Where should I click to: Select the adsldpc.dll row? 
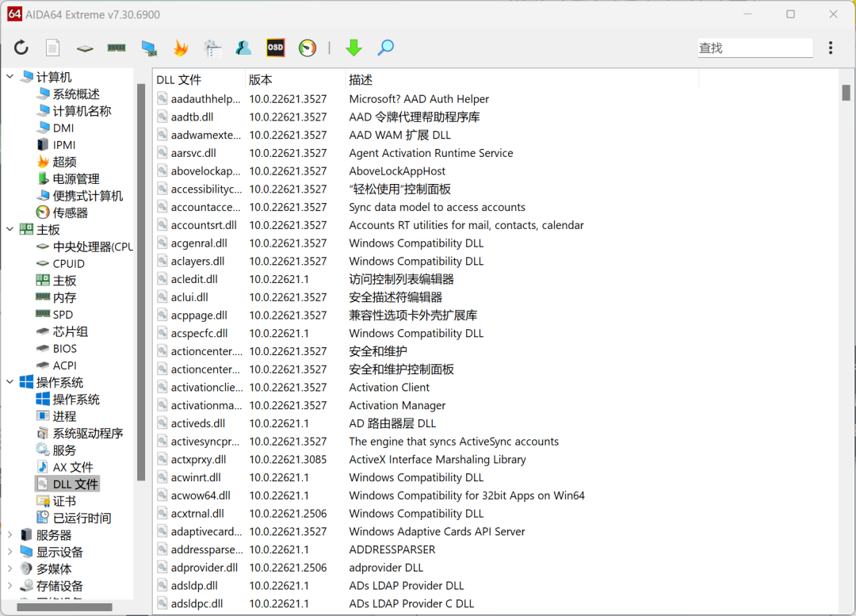[495, 603]
